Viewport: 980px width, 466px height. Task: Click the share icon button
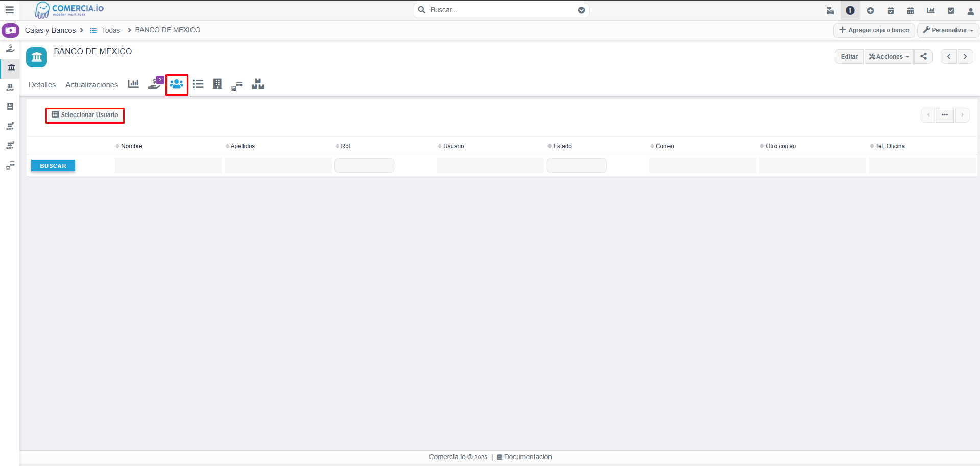click(923, 56)
